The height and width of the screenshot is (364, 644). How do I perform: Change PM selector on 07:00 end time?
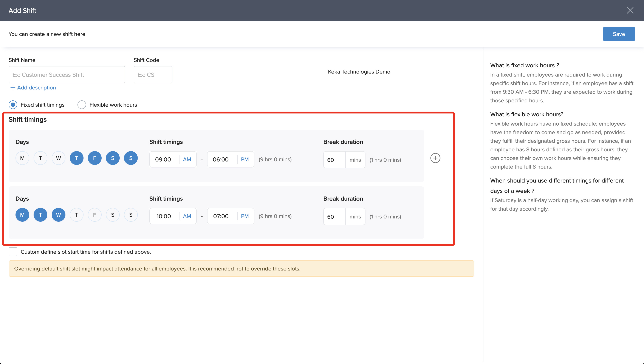[245, 216]
